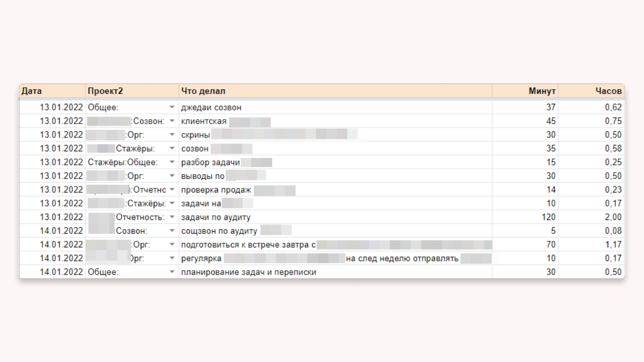Select the 'выводы по' cell
The image size is (644, 362).
[335, 176]
